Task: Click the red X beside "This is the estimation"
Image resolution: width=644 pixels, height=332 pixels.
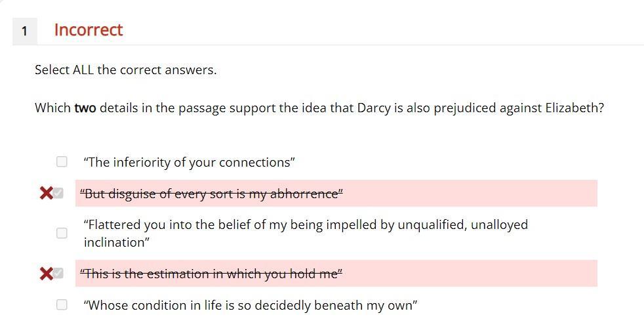Action: click(46, 273)
